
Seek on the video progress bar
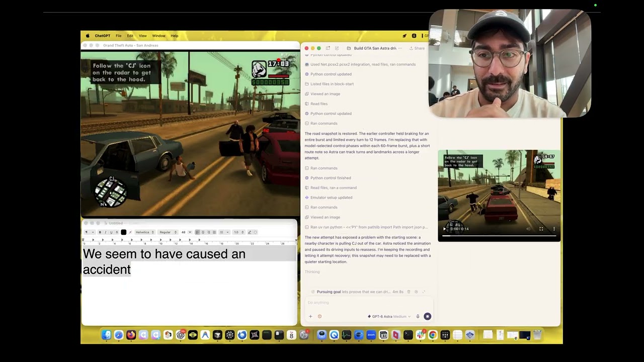(x=499, y=236)
